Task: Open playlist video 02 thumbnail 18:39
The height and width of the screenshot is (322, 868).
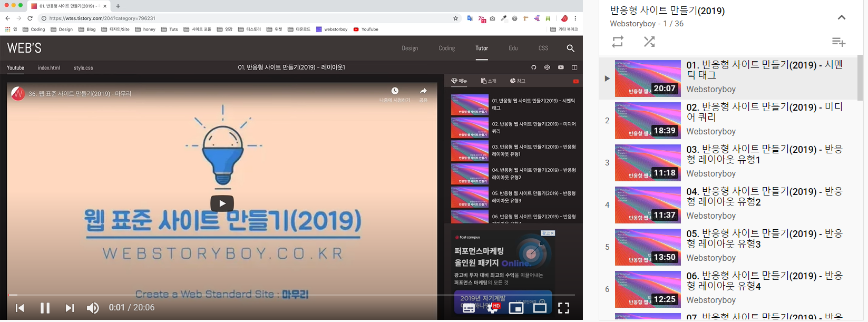Action: [648, 121]
